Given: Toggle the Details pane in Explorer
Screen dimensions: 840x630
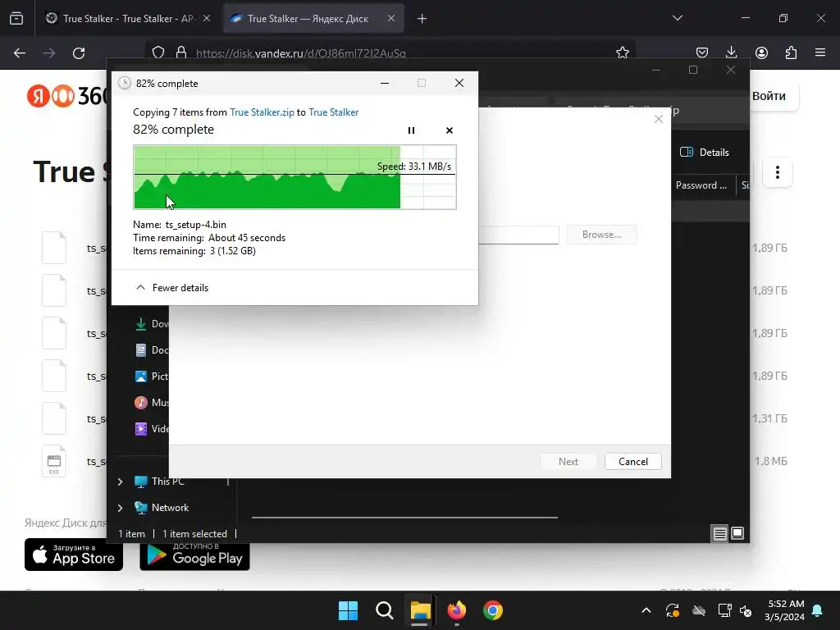Looking at the screenshot, I should (705, 152).
